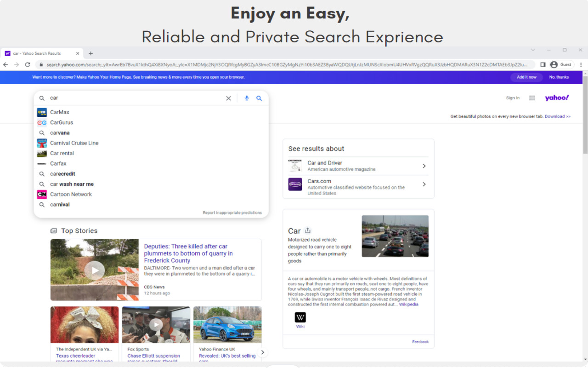Expand the Cars.com result chevron
Image resolution: width=588 pixels, height=368 pixels.
tap(424, 184)
